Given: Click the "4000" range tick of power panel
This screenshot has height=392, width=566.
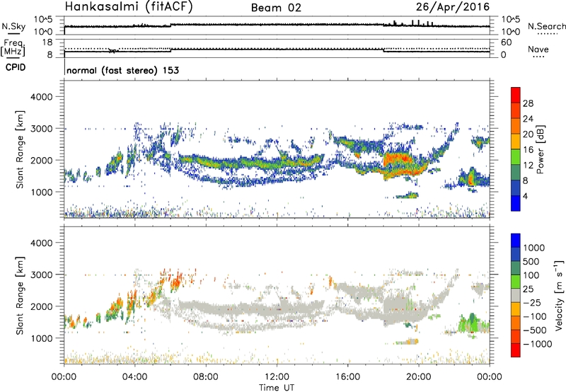Looking at the screenshot, I should tap(41, 97).
